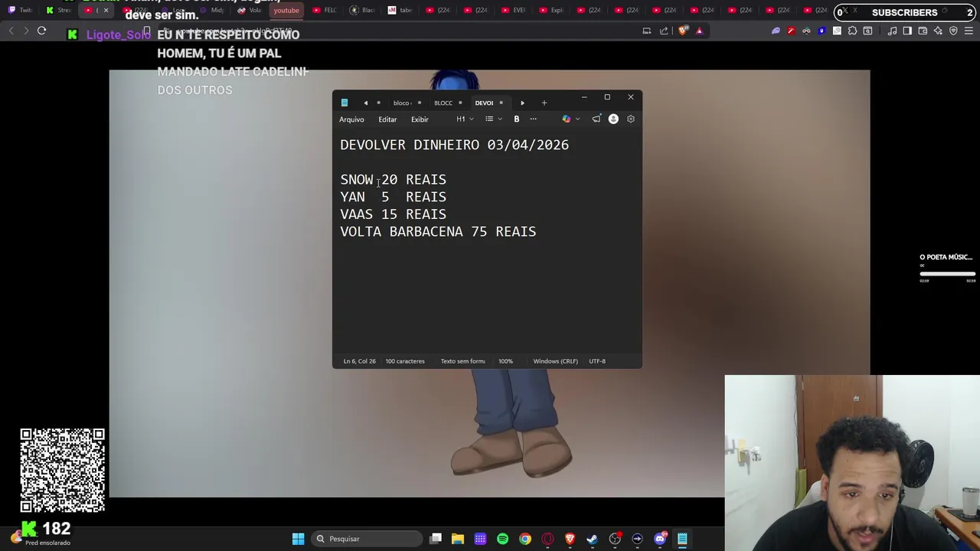The height and width of the screenshot is (551, 980).
Task: Open the purple grid app on the taskbar
Action: [480, 539]
